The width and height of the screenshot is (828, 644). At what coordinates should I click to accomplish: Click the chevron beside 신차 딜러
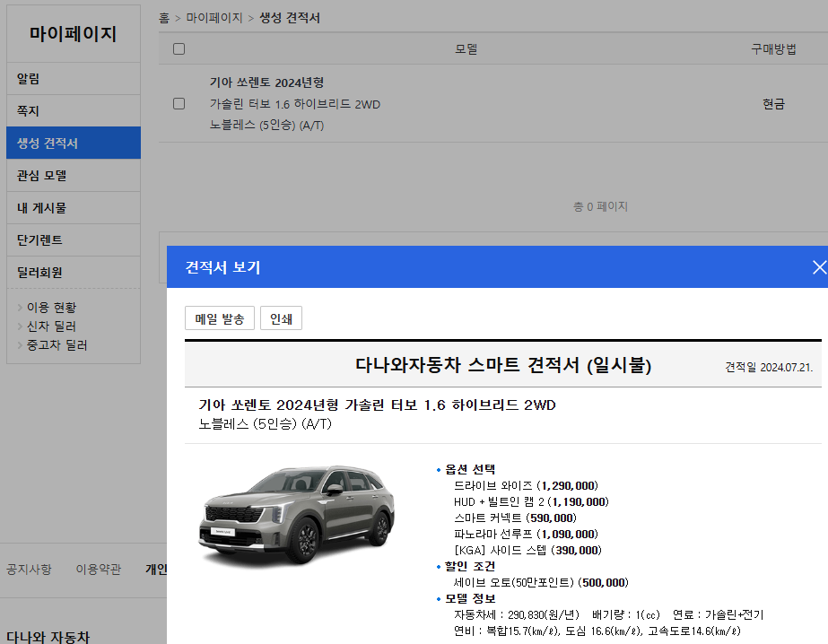20,326
